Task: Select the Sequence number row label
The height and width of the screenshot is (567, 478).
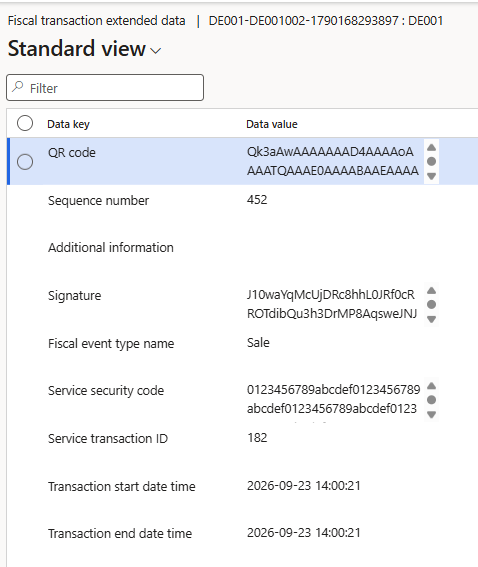Action: coord(98,201)
